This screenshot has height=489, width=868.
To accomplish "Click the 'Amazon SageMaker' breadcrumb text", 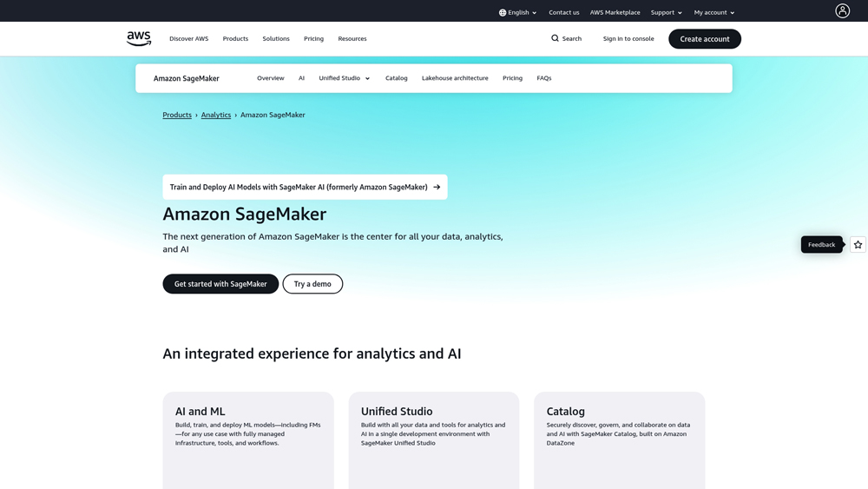I will click(x=273, y=115).
